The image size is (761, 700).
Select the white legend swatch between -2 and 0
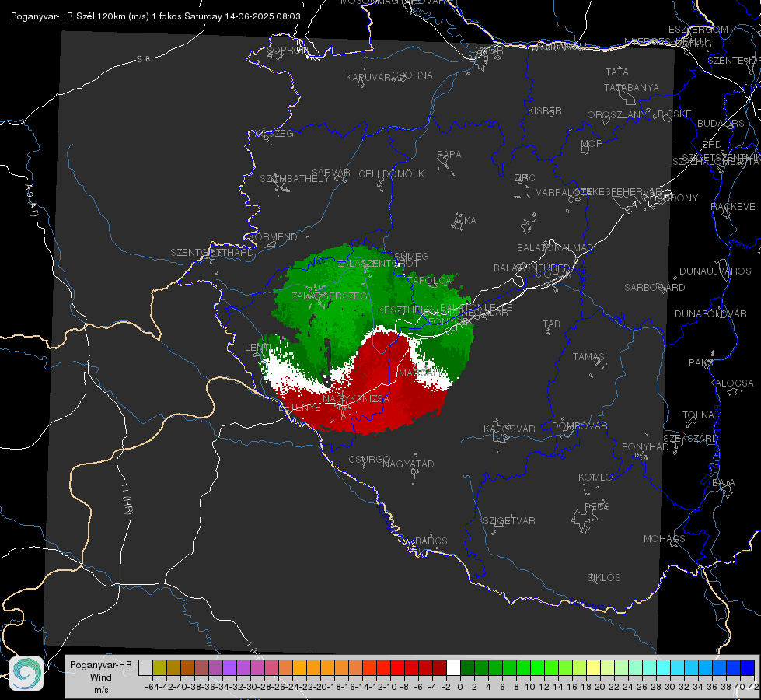[453, 668]
